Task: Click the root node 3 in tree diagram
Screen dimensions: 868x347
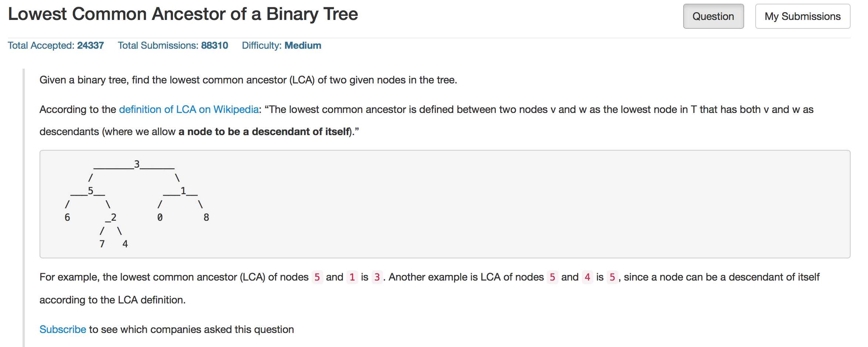Action: 137,164
